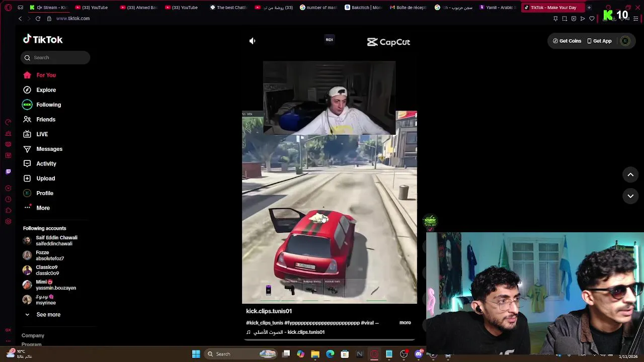Open the Explore page

[39, 90]
